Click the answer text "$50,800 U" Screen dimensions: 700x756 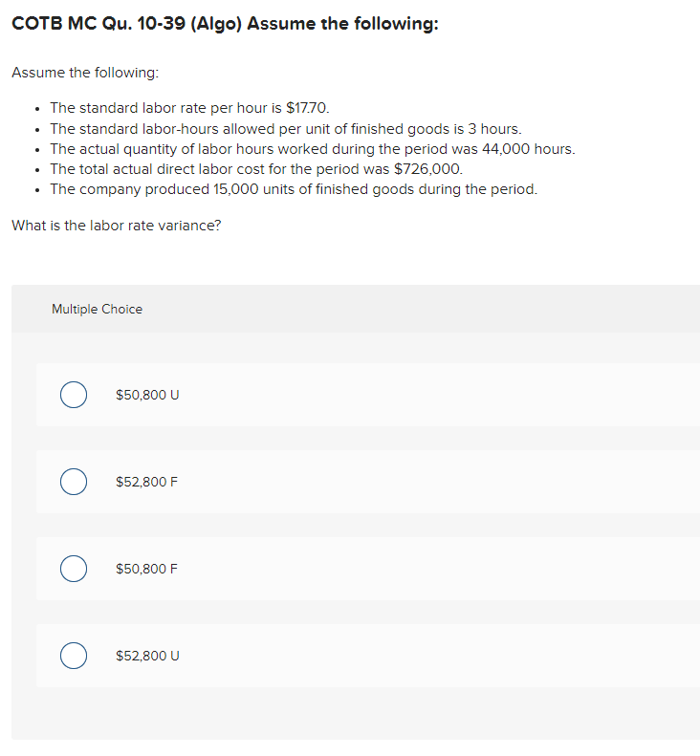[x=147, y=396]
